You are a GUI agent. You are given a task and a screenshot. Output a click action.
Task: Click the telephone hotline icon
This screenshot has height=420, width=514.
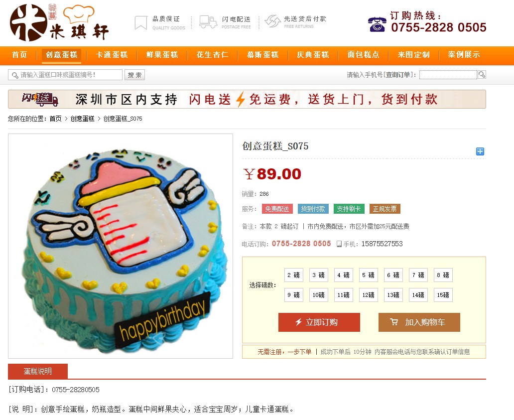point(377,24)
